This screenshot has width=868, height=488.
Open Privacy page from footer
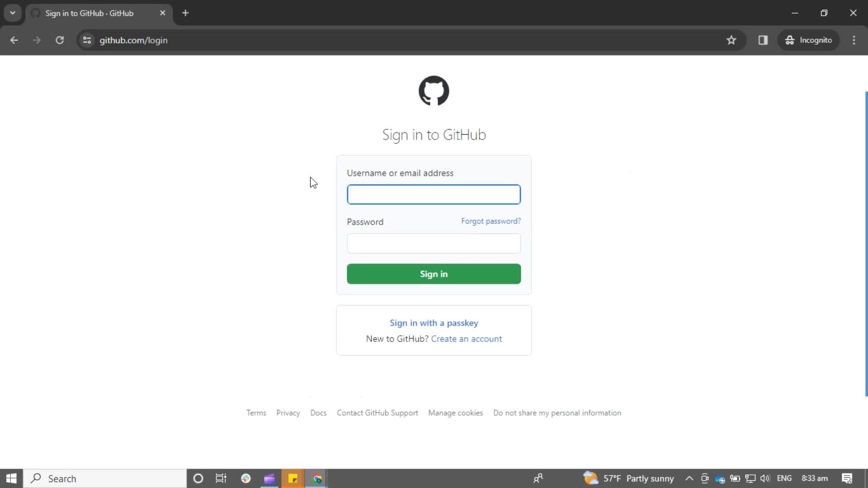click(288, 413)
